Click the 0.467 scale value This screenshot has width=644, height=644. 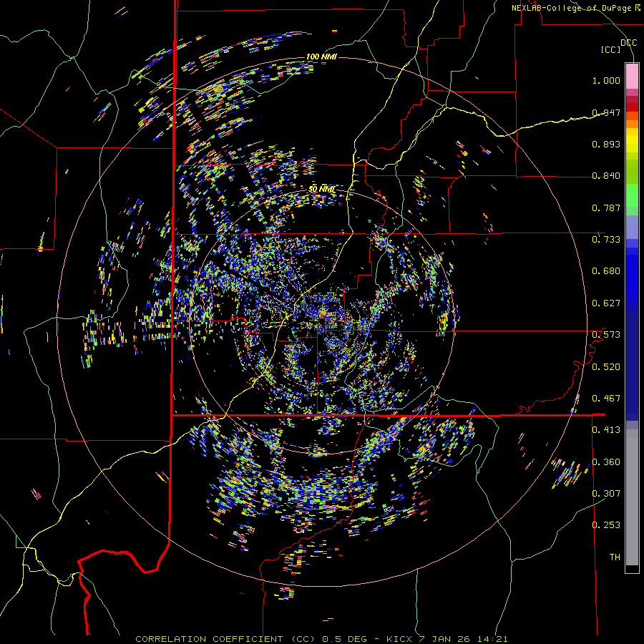[x=606, y=399]
